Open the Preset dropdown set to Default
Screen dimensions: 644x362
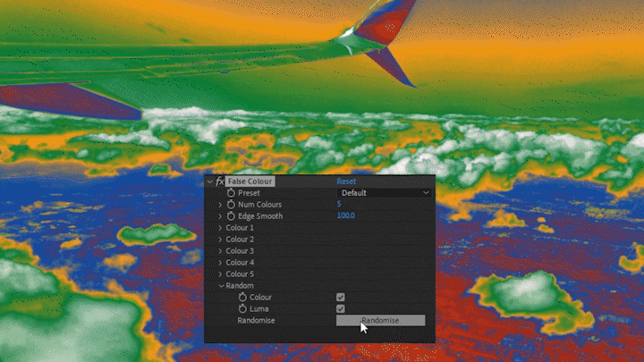(x=384, y=193)
